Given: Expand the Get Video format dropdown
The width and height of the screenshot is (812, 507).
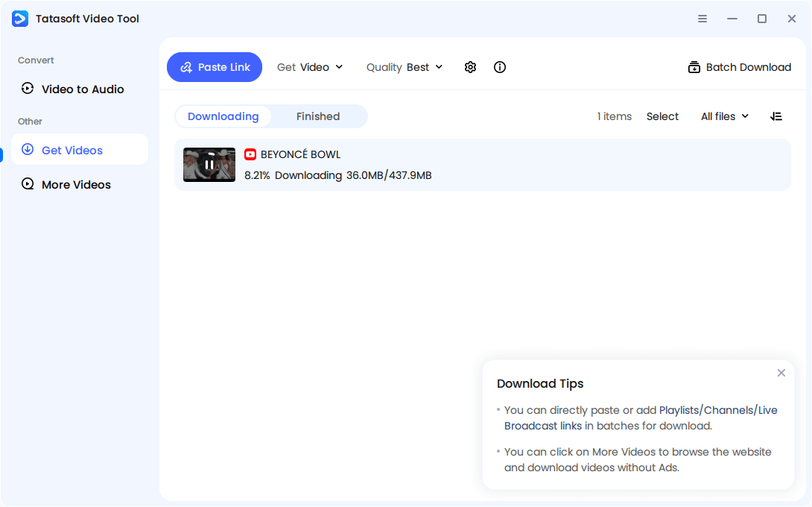Looking at the screenshot, I should (x=310, y=67).
